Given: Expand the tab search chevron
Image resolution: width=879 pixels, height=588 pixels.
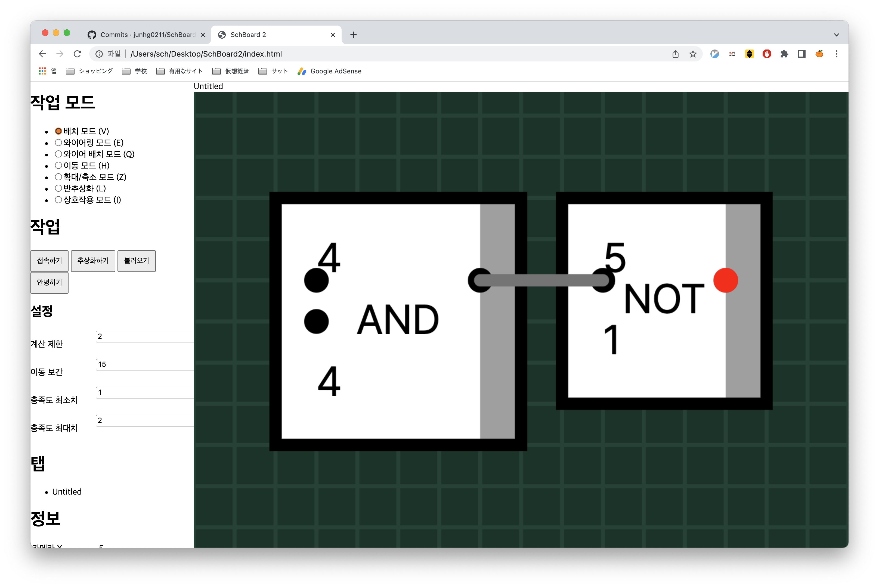Looking at the screenshot, I should coord(836,35).
